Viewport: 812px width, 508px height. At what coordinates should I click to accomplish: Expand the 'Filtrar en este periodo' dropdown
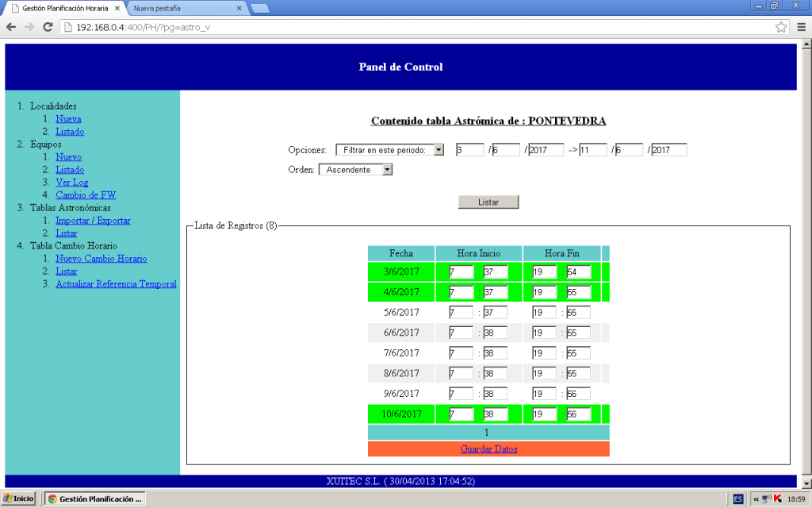click(x=389, y=150)
